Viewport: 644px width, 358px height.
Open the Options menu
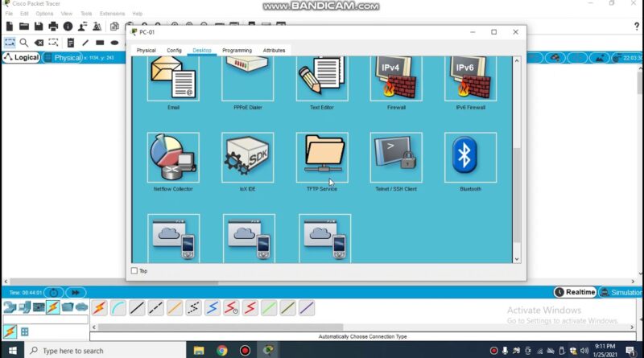point(44,14)
